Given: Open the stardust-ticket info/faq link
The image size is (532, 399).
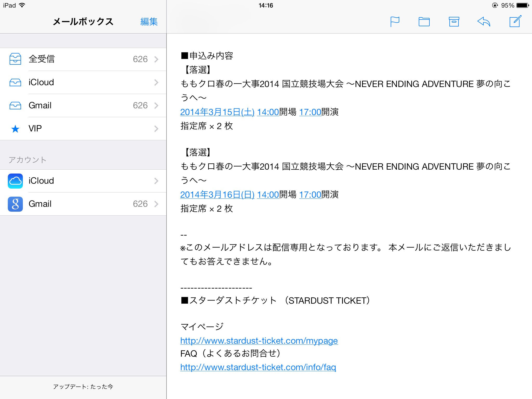Looking at the screenshot, I should [x=258, y=367].
